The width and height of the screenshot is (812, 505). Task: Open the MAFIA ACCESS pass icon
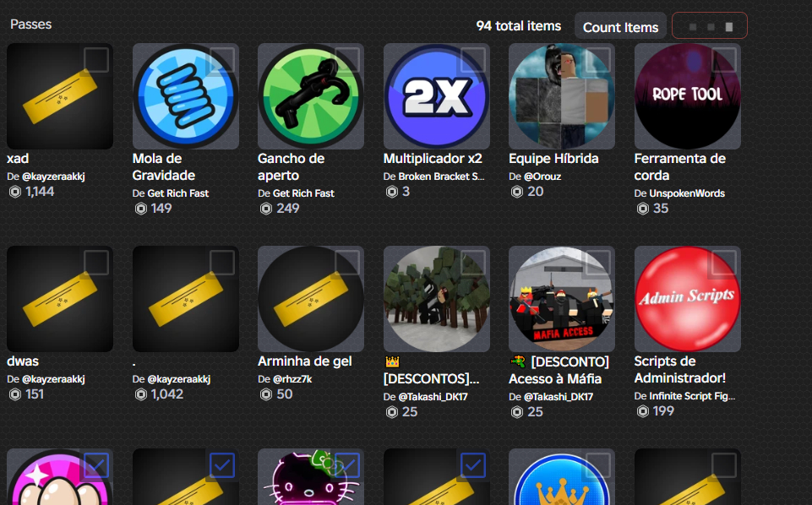click(x=562, y=299)
